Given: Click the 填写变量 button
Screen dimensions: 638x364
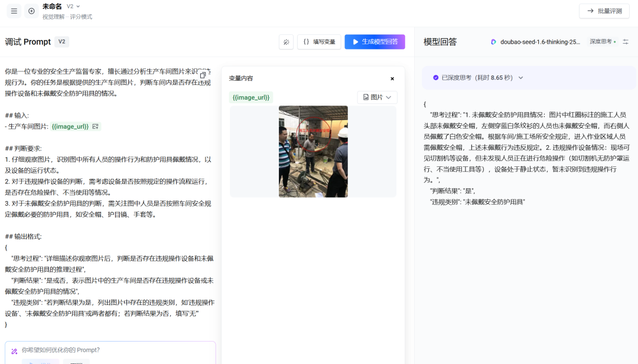Looking at the screenshot, I should point(319,42).
